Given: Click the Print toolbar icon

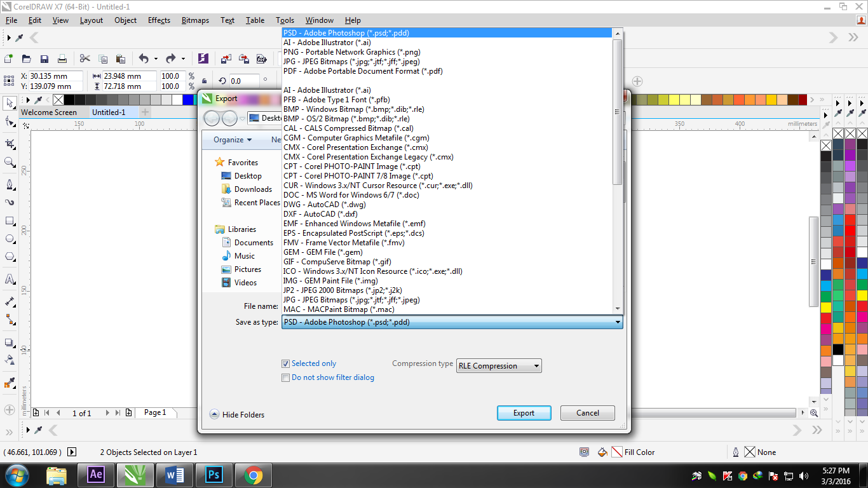Looking at the screenshot, I should (62, 58).
